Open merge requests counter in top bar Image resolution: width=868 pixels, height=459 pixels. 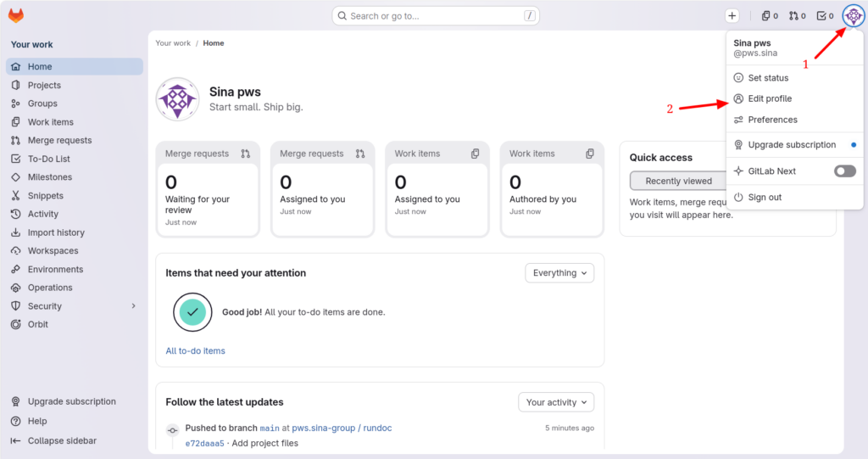(797, 16)
